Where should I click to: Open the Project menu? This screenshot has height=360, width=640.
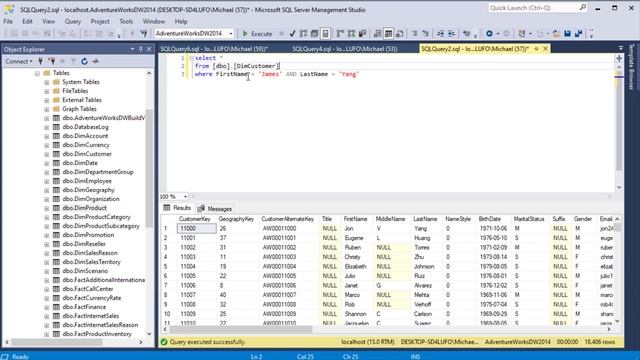100,21
